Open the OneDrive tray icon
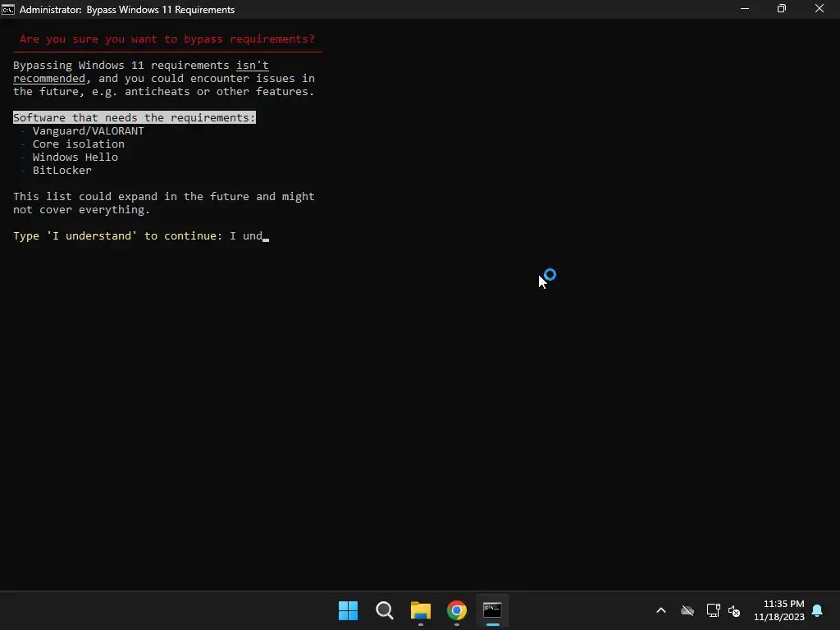This screenshot has width=840, height=630. pos(687,610)
